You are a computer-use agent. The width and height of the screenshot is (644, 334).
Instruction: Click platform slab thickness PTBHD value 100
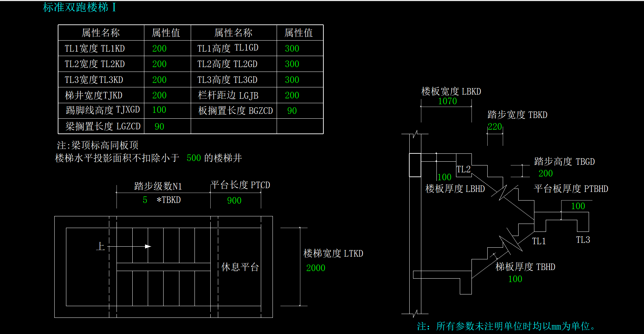578,206
